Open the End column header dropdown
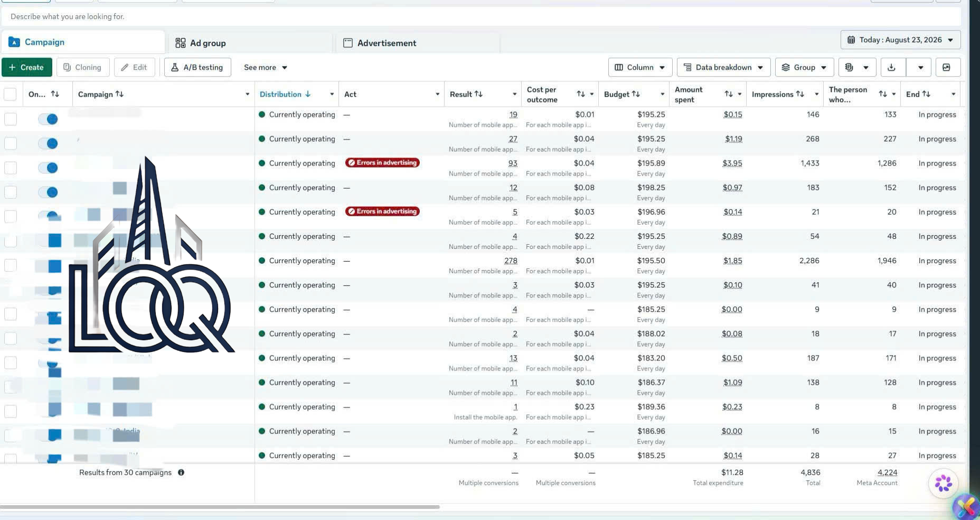This screenshot has height=520, width=980. (x=953, y=94)
